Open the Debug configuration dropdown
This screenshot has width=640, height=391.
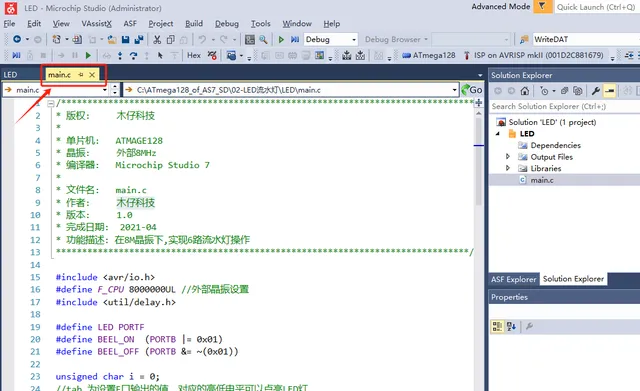pos(353,40)
